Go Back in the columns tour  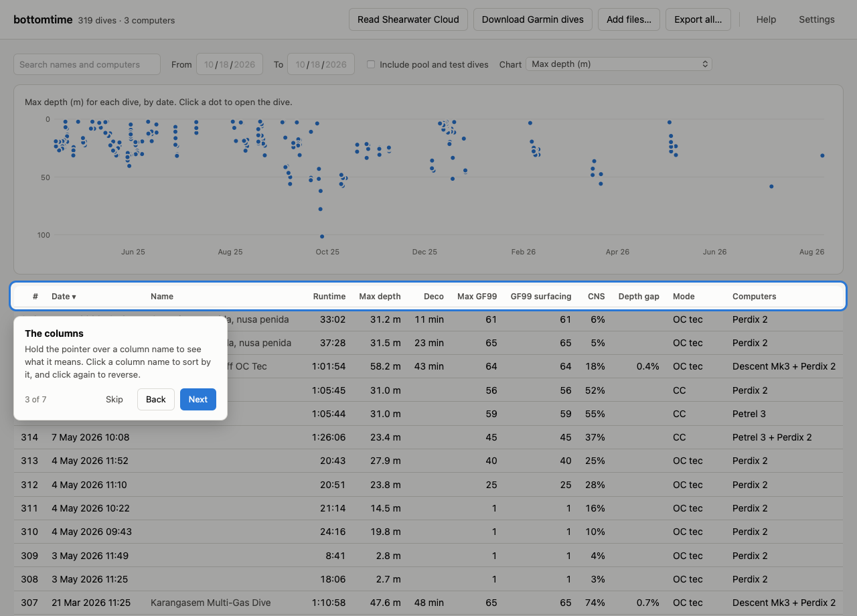coord(156,399)
